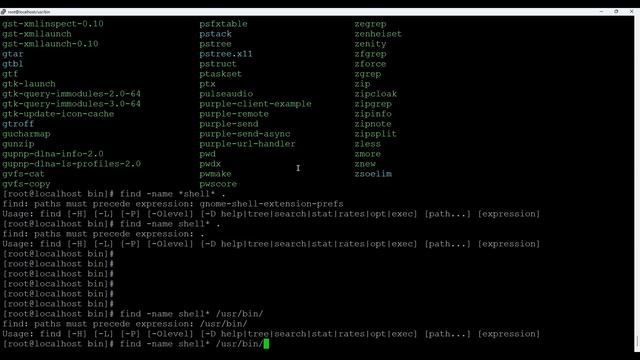Viewport: 640px width, 360px height.
Task: Click 'purple-send-async' entry
Action: 245,134
